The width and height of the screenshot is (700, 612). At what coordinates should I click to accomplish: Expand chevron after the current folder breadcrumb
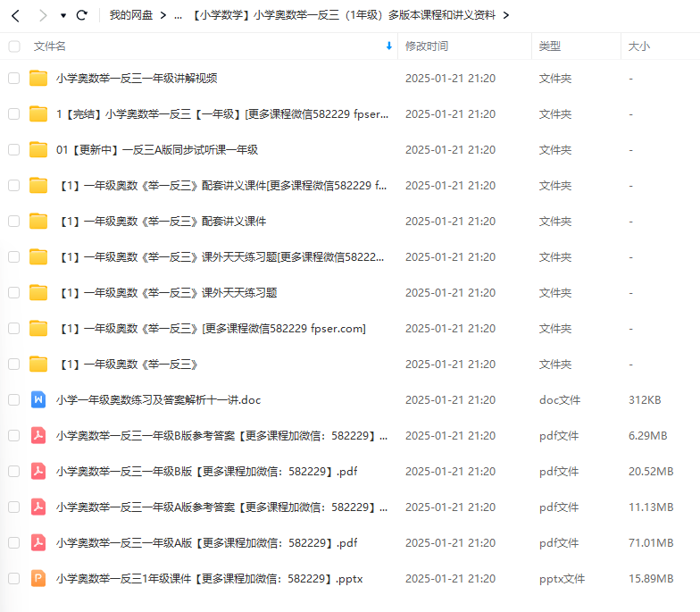505,16
